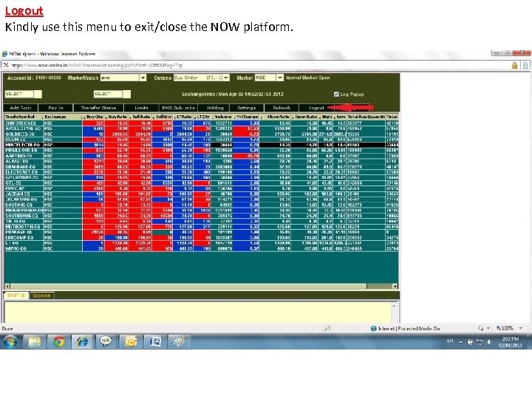Click the popup blocker status icon

[x=327, y=328]
